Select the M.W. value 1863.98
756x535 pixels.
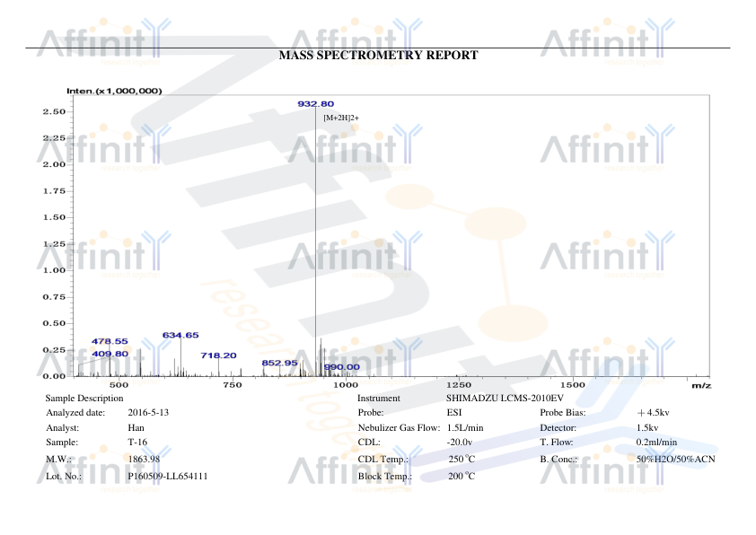click(144, 459)
